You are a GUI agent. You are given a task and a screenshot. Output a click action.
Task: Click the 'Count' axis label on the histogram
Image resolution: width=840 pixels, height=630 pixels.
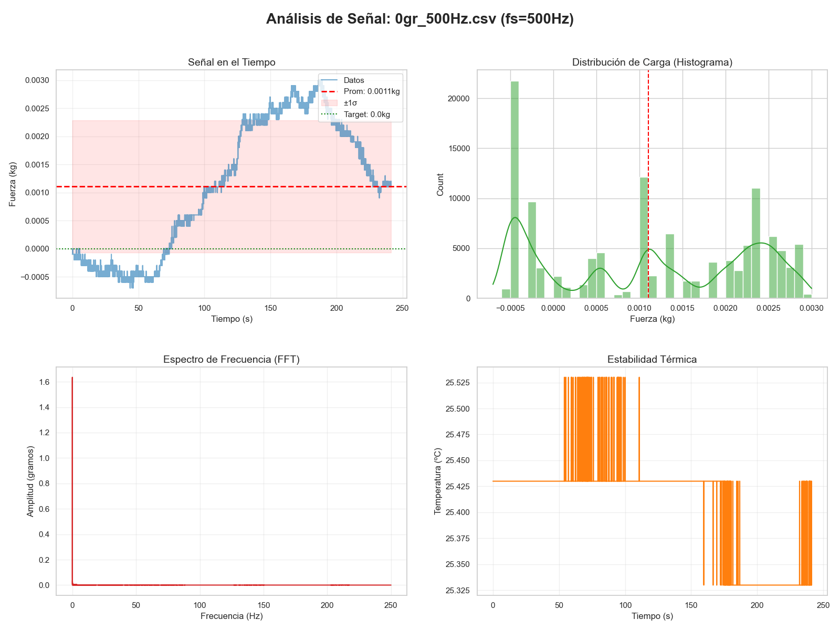tap(440, 184)
